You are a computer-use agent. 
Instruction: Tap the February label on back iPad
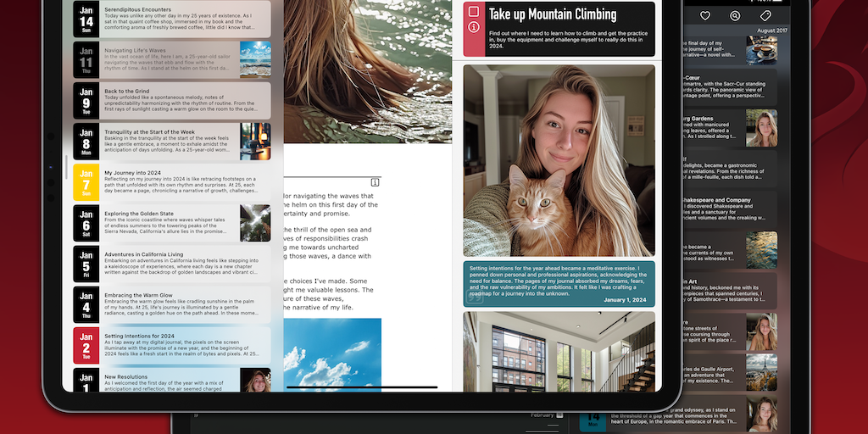(x=542, y=415)
